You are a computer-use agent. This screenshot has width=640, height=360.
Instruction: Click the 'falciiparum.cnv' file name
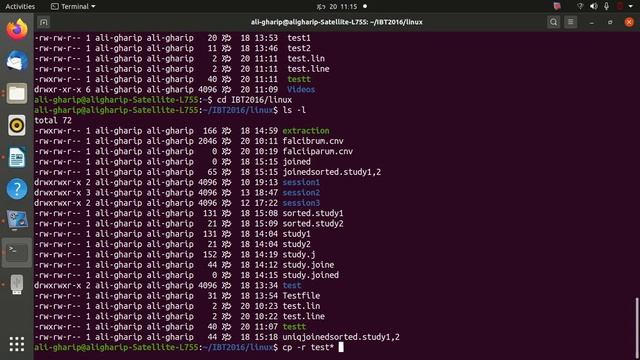click(x=318, y=151)
